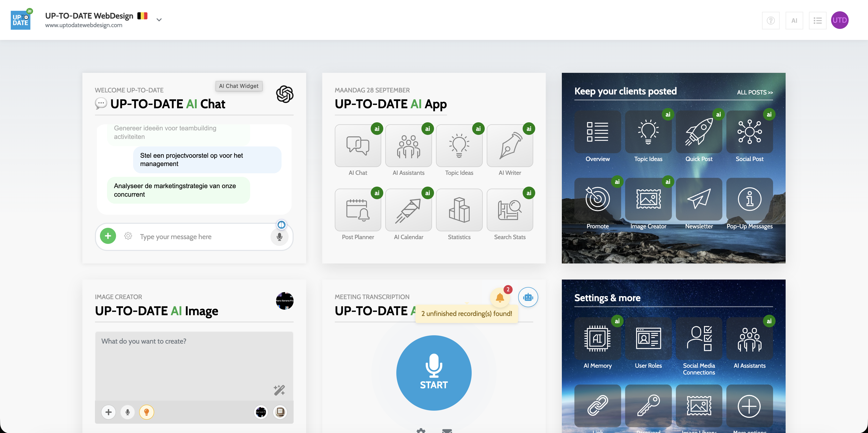868x433 pixels.
Task: Expand the website selector chevron in header
Action: pyautogui.click(x=159, y=20)
